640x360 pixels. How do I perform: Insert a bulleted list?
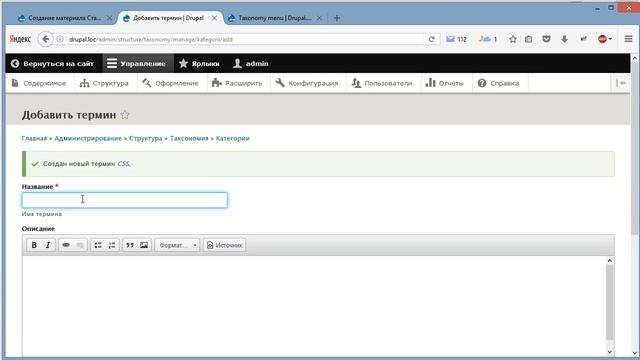point(98,245)
